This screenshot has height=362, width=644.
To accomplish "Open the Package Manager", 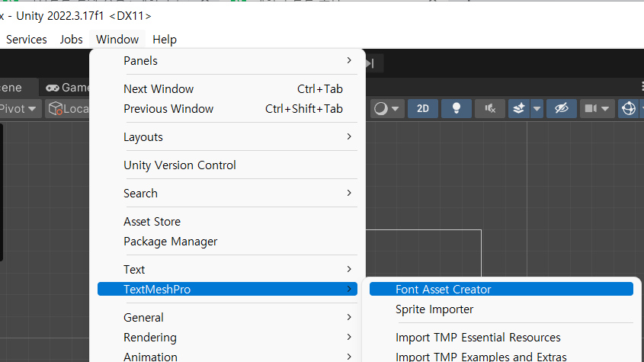I will (227, 242).
